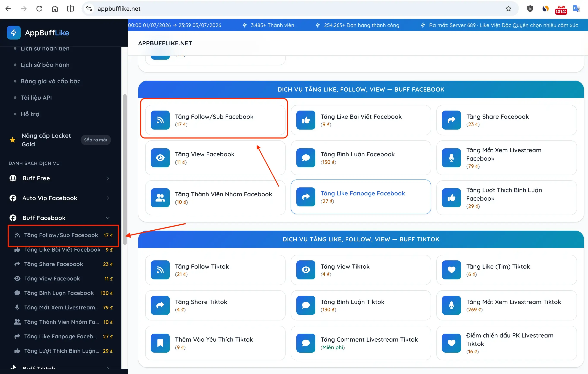588x374 pixels.
Task: Go to Bảng giá và cấp bậc
Action: [51, 81]
